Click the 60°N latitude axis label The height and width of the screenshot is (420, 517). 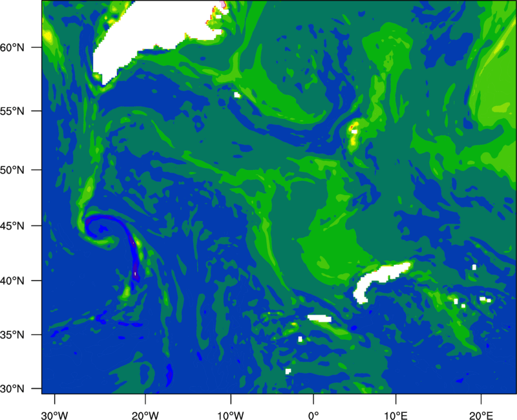click(12, 48)
